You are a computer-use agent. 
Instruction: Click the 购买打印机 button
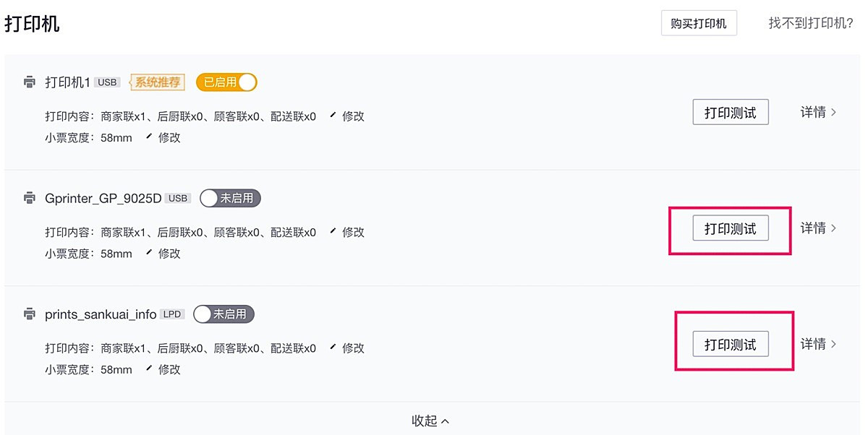coord(699,24)
